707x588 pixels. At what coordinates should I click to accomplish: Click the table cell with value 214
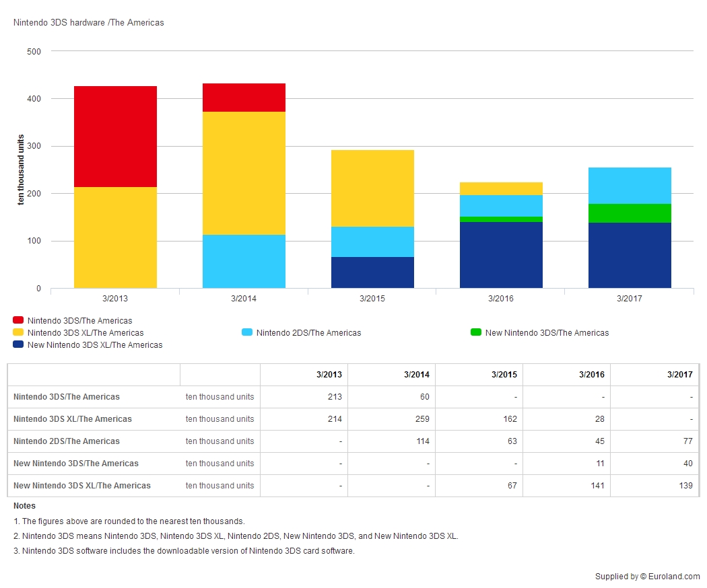point(304,419)
